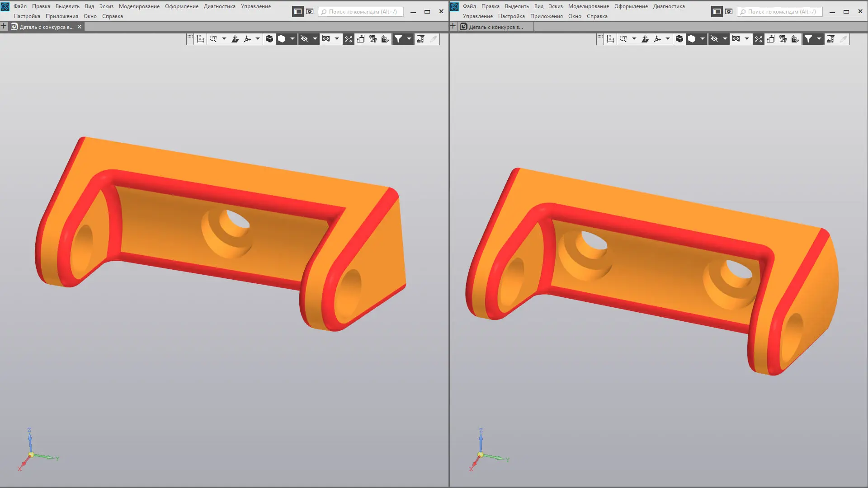
Task: Click normal-to-plane arrow icon, left window
Action: (x=235, y=39)
